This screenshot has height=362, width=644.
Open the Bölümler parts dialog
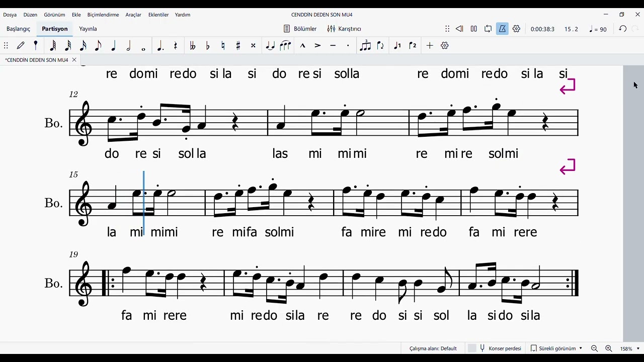(300, 29)
